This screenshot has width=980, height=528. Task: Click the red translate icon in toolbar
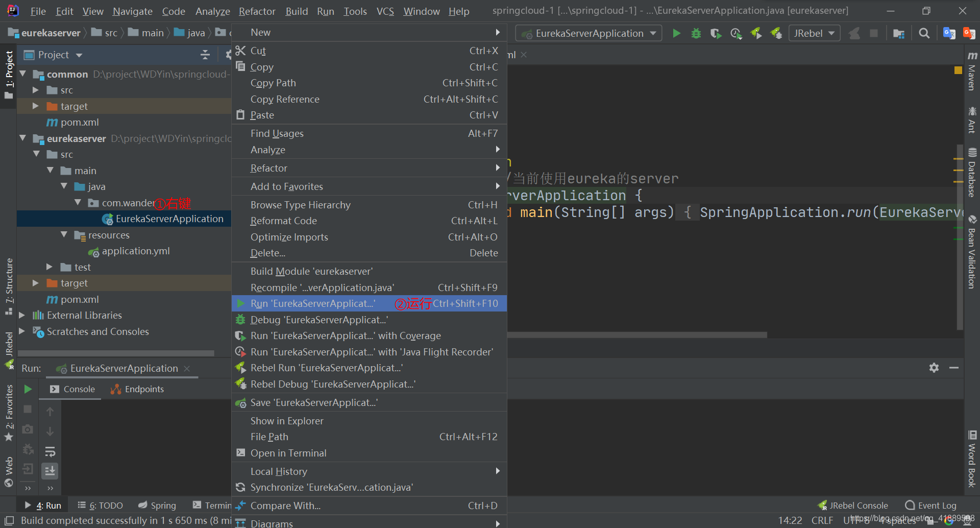tap(969, 33)
